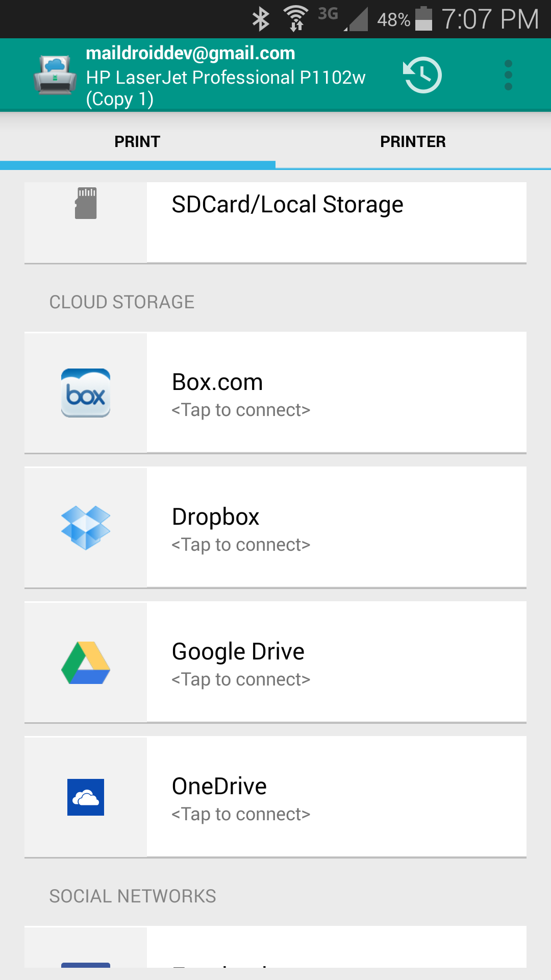The image size is (551, 980).
Task: Switch to the PRINTER tab
Action: pos(413,141)
